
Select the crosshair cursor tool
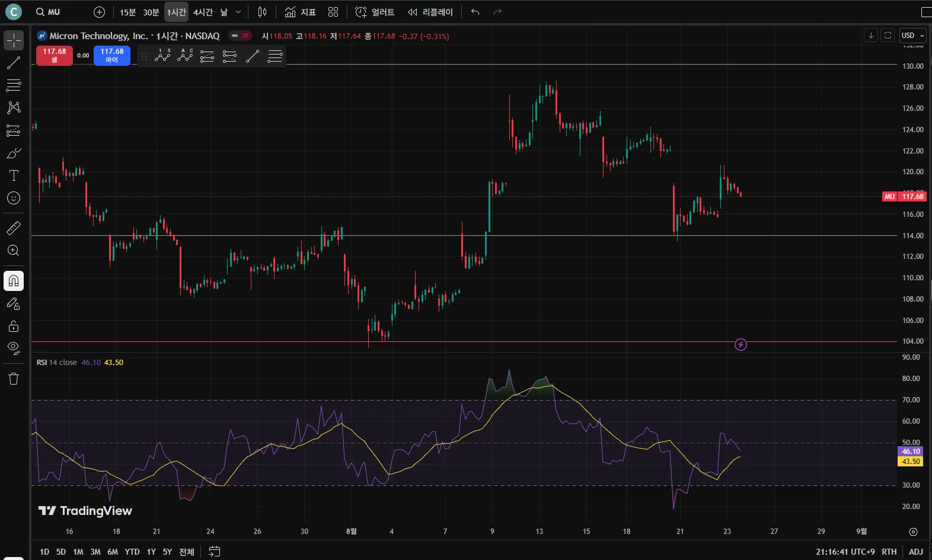click(14, 40)
